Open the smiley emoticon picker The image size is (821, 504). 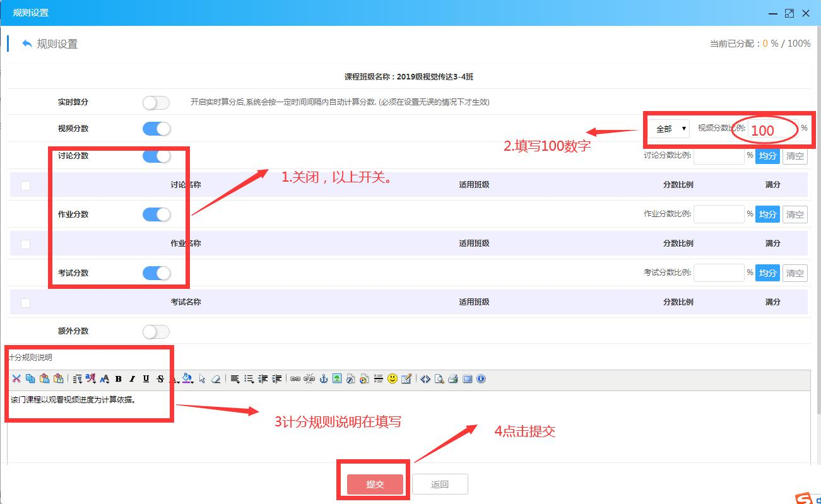(x=393, y=379)
